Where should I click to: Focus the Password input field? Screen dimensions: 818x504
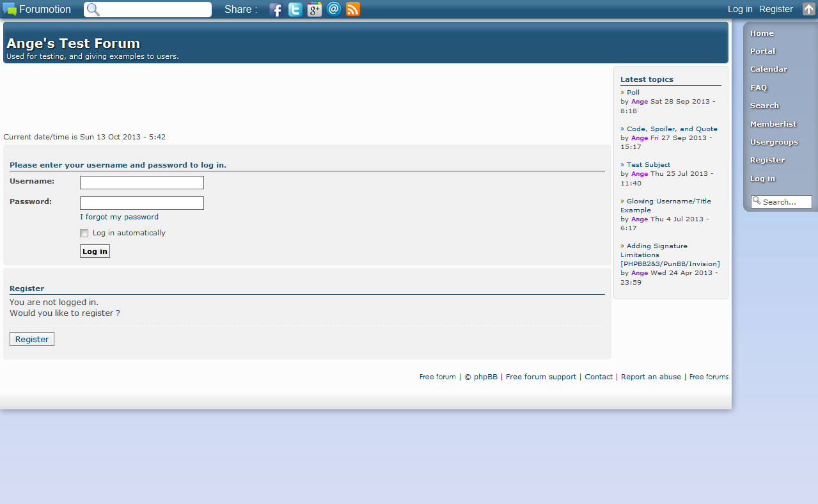[x=142, y=203]
